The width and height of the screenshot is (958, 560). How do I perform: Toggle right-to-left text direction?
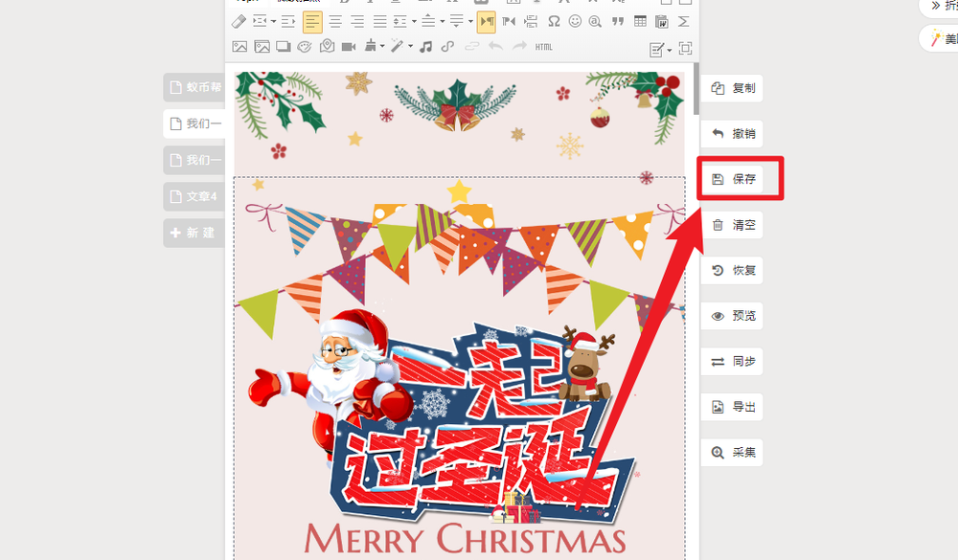[x=509, y=22]
